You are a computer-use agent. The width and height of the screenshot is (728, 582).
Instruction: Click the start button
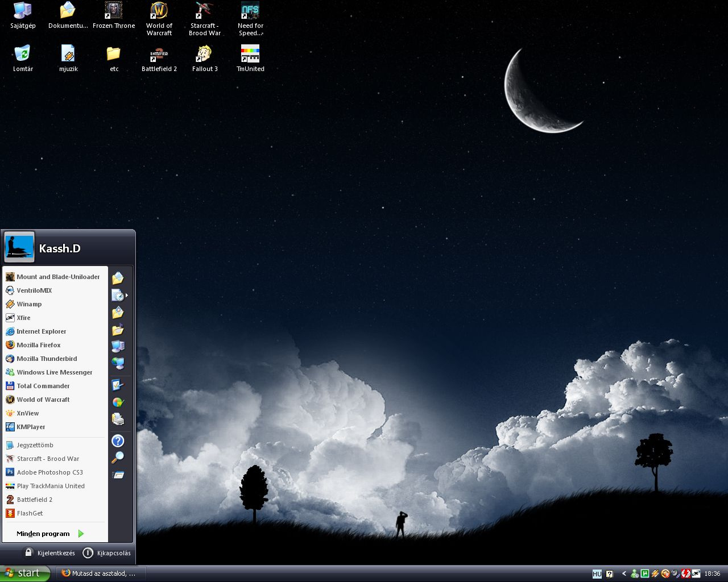[26, 573]
